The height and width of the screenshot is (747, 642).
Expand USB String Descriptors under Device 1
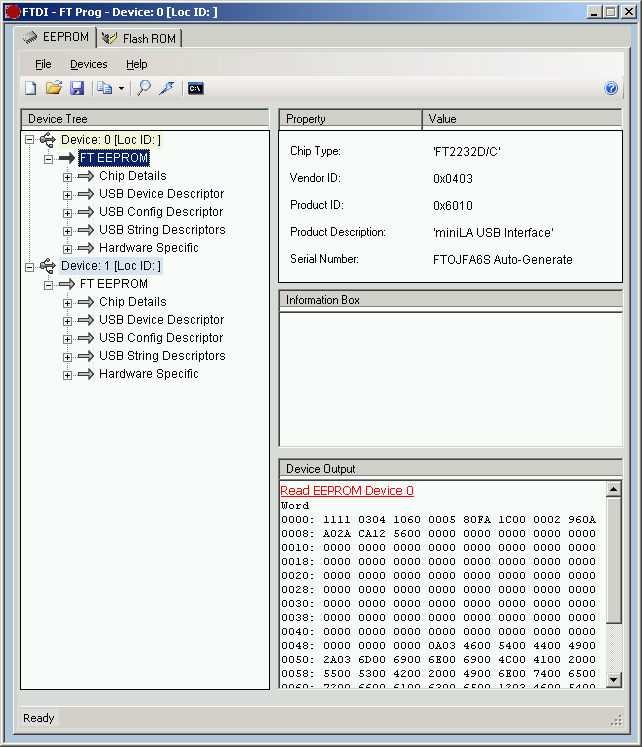pyautogui.click(x=68, y=357)
